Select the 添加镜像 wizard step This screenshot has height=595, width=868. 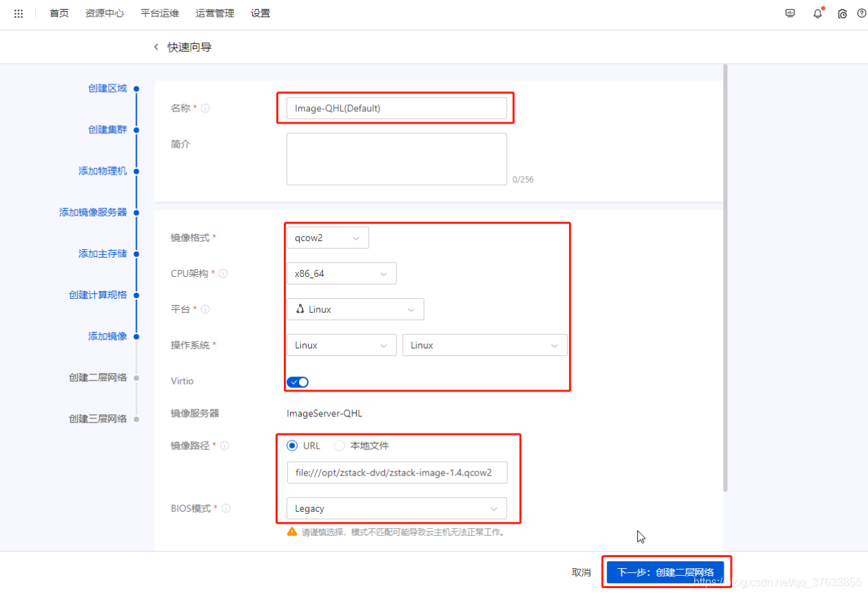pos(107,336)
